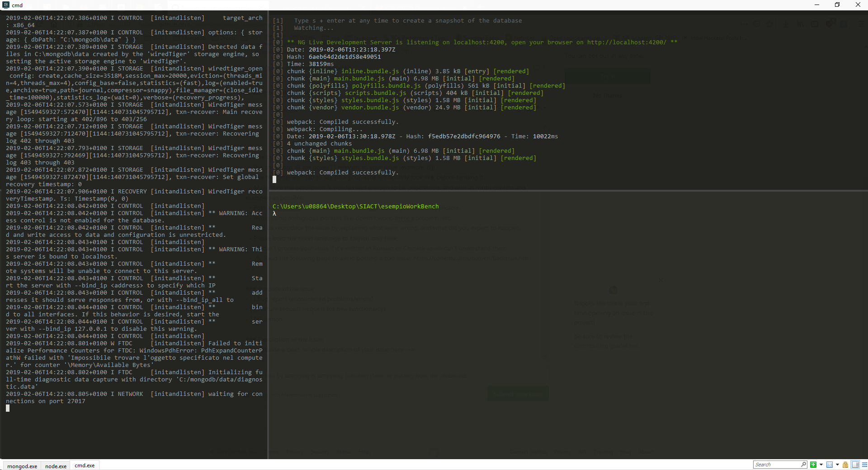This screenshot has height=470, width=868.
Task: Click the active consoles count '3' icon
Action: [x=830, y=465]
